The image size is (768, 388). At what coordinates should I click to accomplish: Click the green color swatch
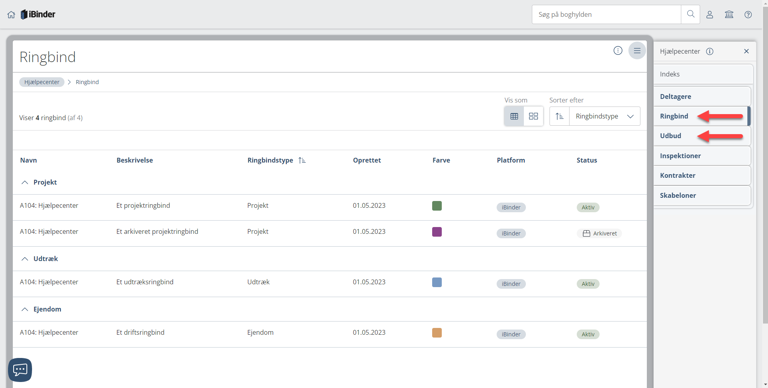437,206
